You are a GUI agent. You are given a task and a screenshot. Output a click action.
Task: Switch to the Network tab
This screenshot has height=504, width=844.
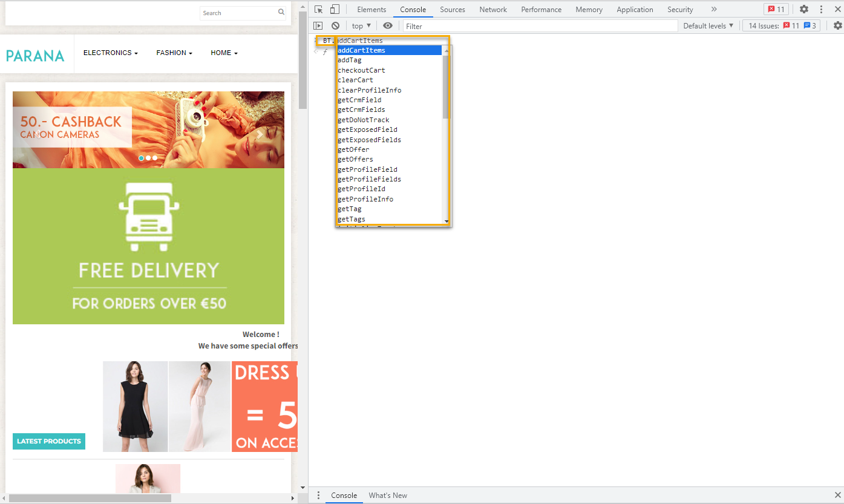coord(493,10)
